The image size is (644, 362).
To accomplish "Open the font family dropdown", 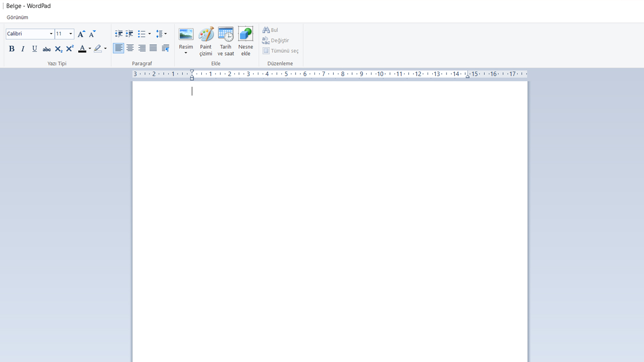I will [x=51, y=33].
